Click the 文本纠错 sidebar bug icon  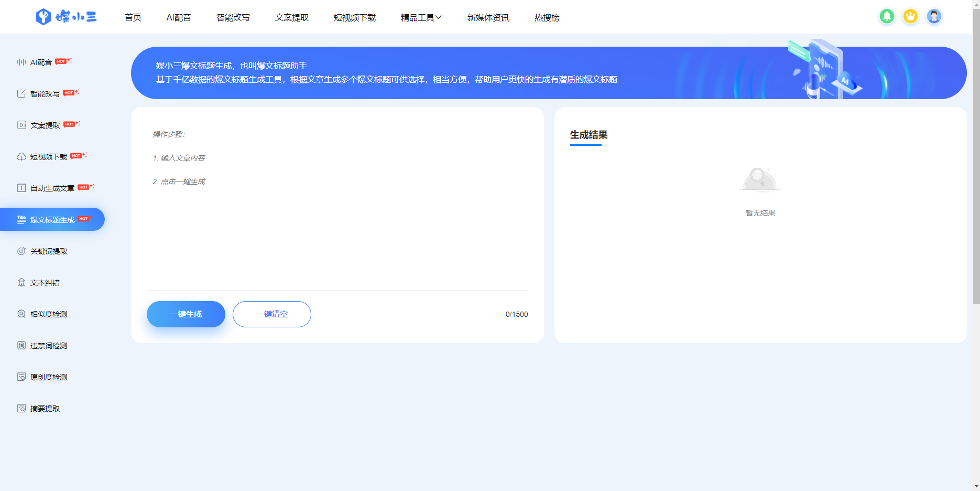21,282
